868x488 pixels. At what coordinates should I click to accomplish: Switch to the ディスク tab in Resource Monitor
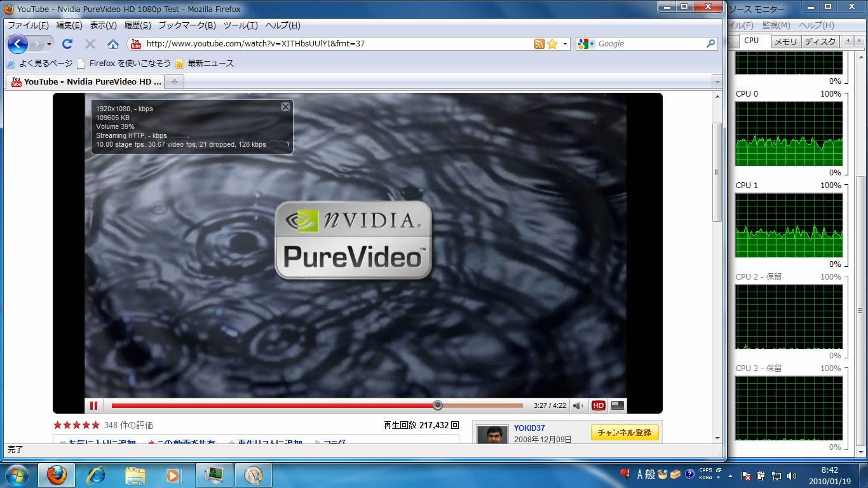[x=820, y=41]
